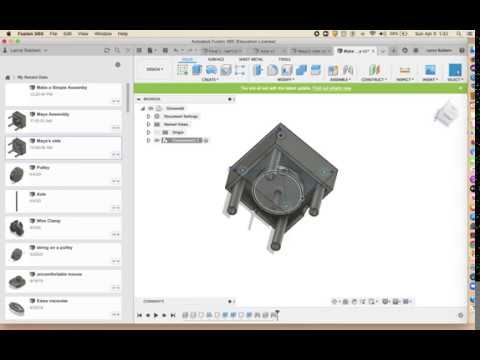Expand Named Views tree node
Viewport: 480px width, 360px height.
(149, 124)
